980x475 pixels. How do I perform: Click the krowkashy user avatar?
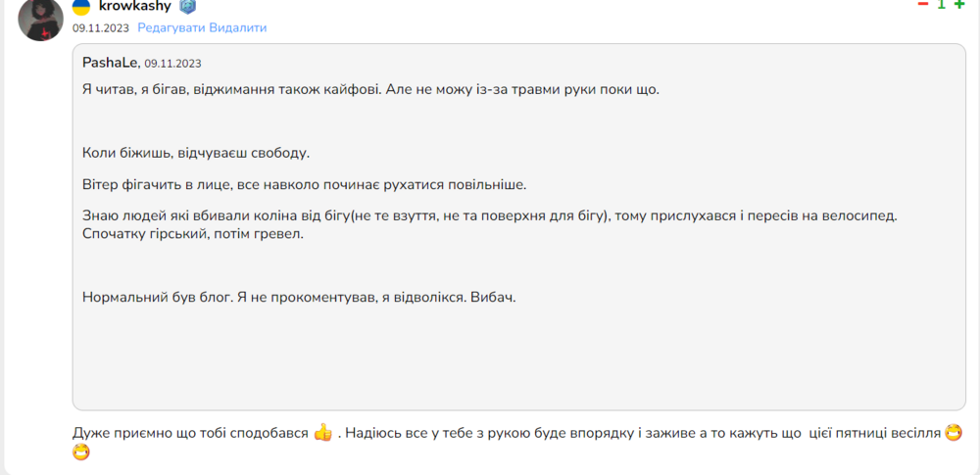point(41,19)
